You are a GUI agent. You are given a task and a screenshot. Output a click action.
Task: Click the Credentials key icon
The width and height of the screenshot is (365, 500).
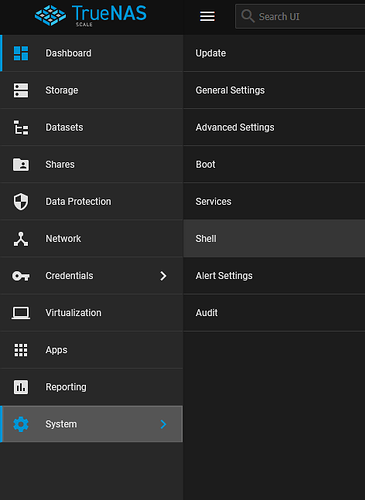pyautogui.click(x=21, y=276)
